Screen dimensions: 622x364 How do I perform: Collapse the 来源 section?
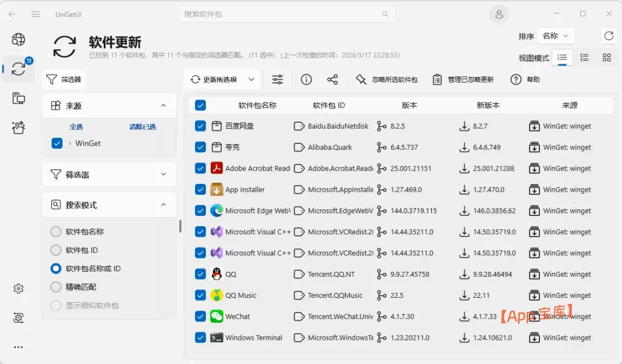pos(164,104)
